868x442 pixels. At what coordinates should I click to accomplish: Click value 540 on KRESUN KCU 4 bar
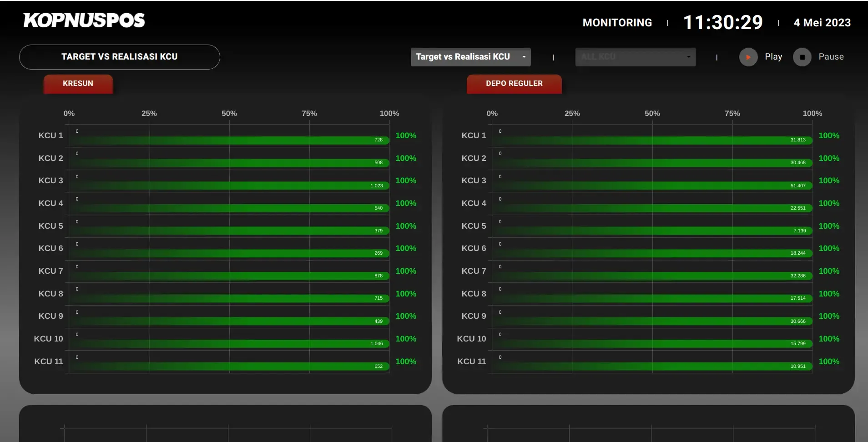coord(378,208)
